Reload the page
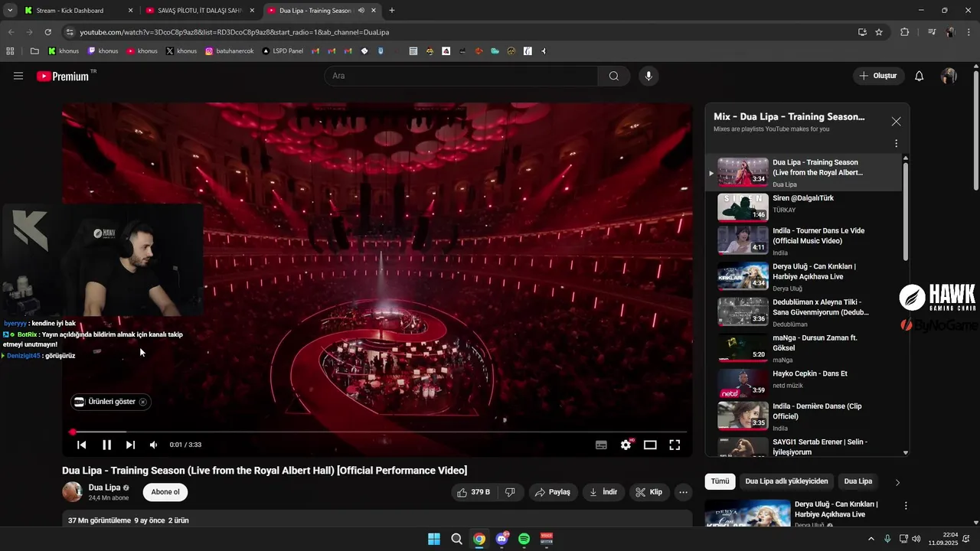Screen dimensions: 980x551 [x=47, y=32]
